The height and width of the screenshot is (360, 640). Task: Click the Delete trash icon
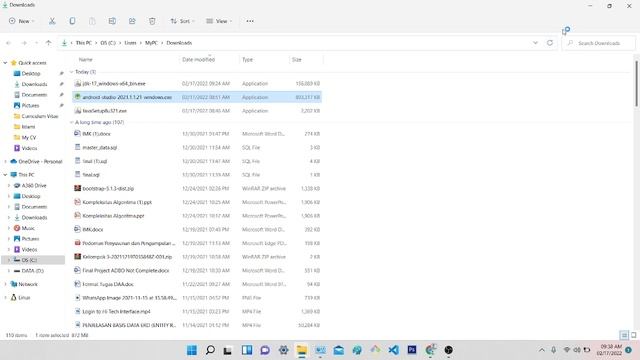152,21
